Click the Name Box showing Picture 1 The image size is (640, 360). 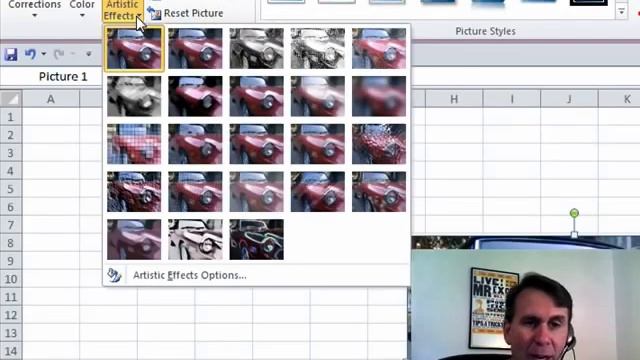(x=63, y=77)
